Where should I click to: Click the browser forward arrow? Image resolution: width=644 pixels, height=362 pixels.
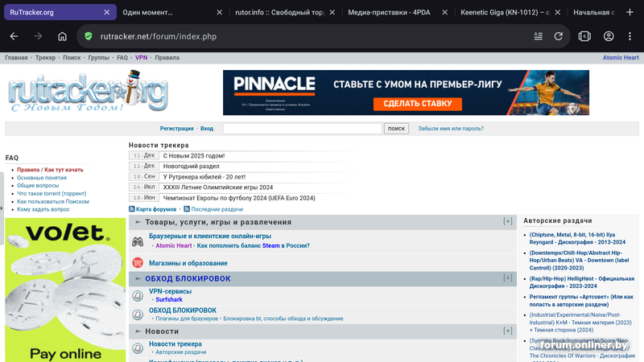pyautogui.click(x=38, y=36)
